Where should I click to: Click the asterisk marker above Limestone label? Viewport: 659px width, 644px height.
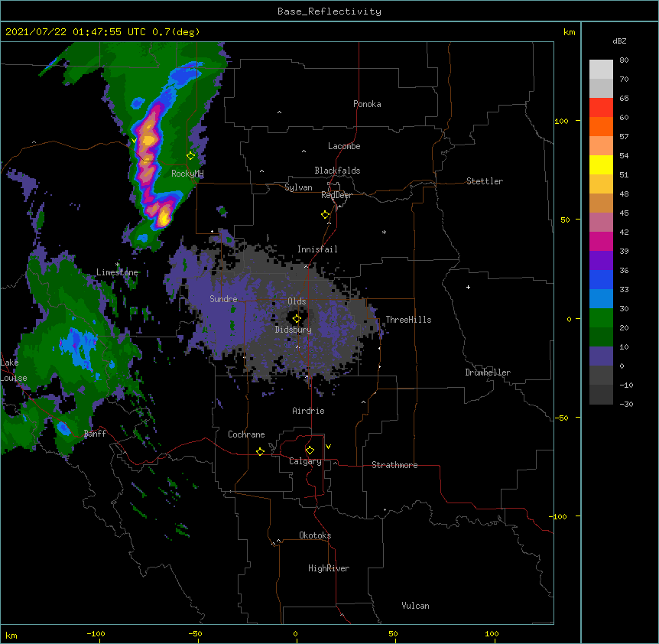(x=117, y=265)
